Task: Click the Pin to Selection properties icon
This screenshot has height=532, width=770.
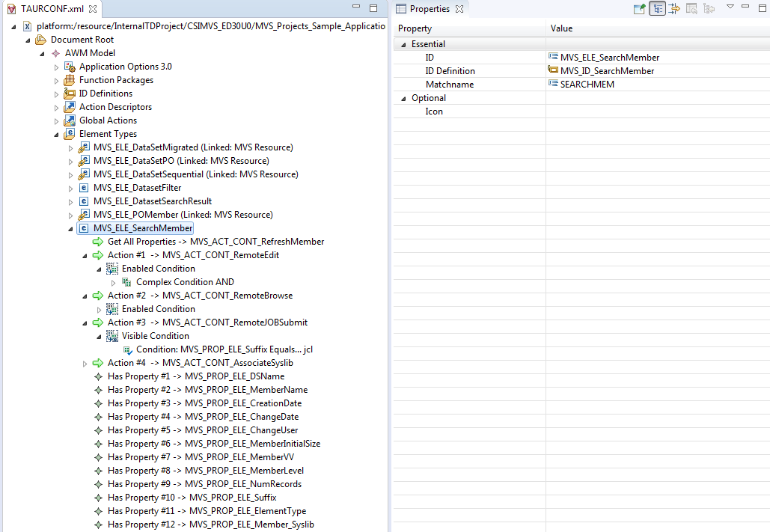Action: coord(640,9)
